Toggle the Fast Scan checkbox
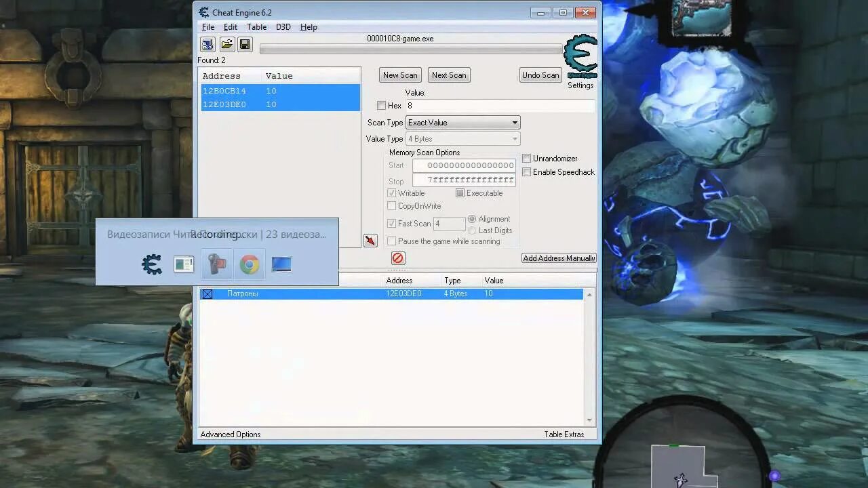The width and height of the screenshot is (868, 488). [391, 224]
